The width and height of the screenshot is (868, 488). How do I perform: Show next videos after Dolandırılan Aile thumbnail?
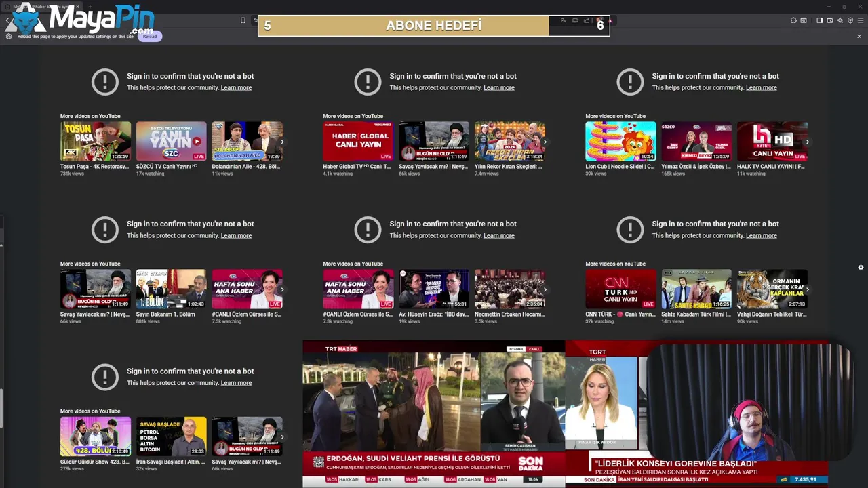coord(282,142)
